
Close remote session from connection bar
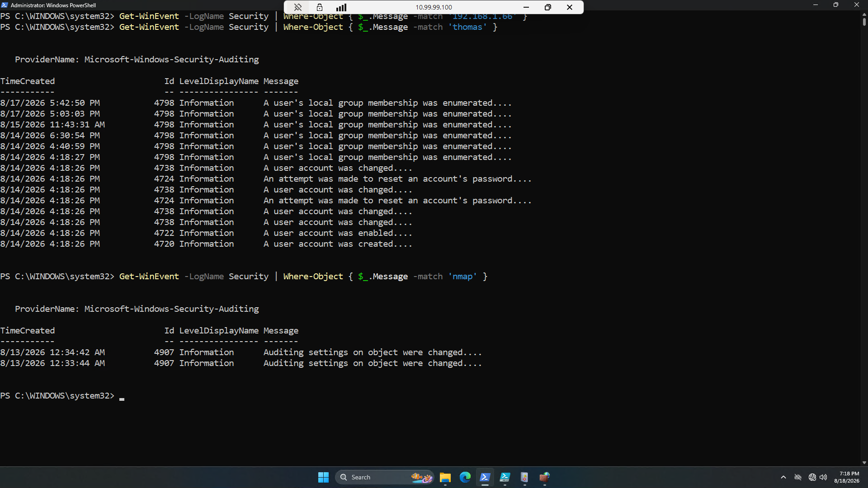[570, 7]
